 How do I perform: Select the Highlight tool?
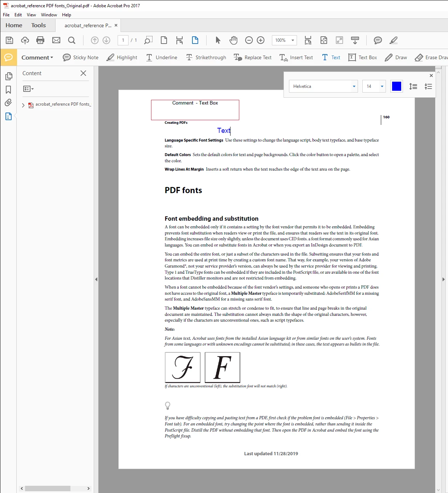[122, 57]
